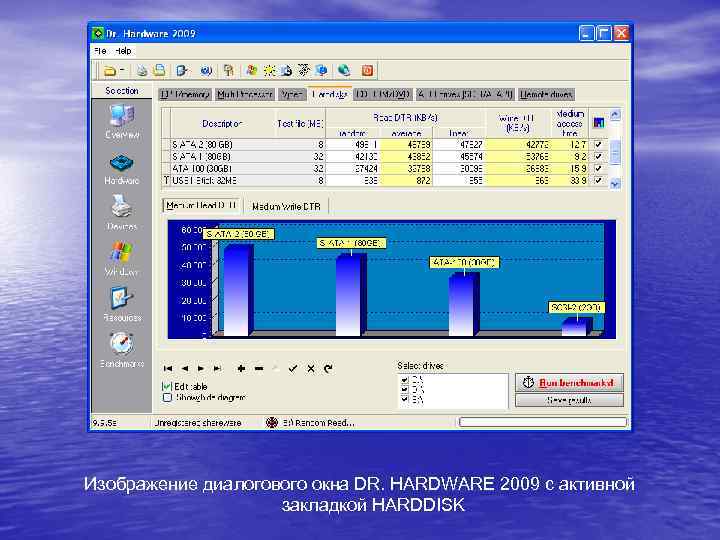Open Devices section in the sidebar

tap(122, 212)
